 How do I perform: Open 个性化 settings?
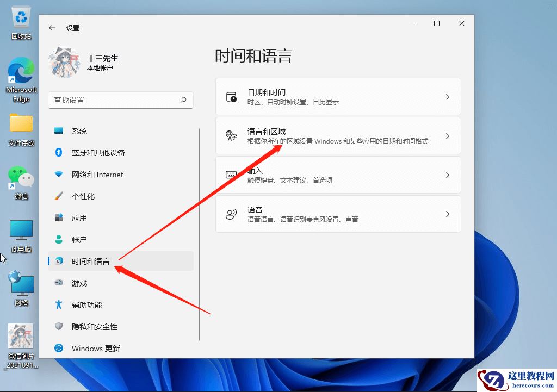(x=84, y=196)
